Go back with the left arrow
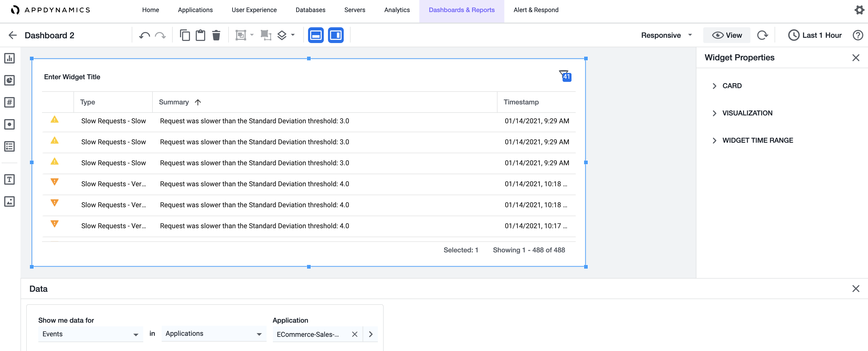Viewport: 868px width, 351px height. click(x=13, y=35)
